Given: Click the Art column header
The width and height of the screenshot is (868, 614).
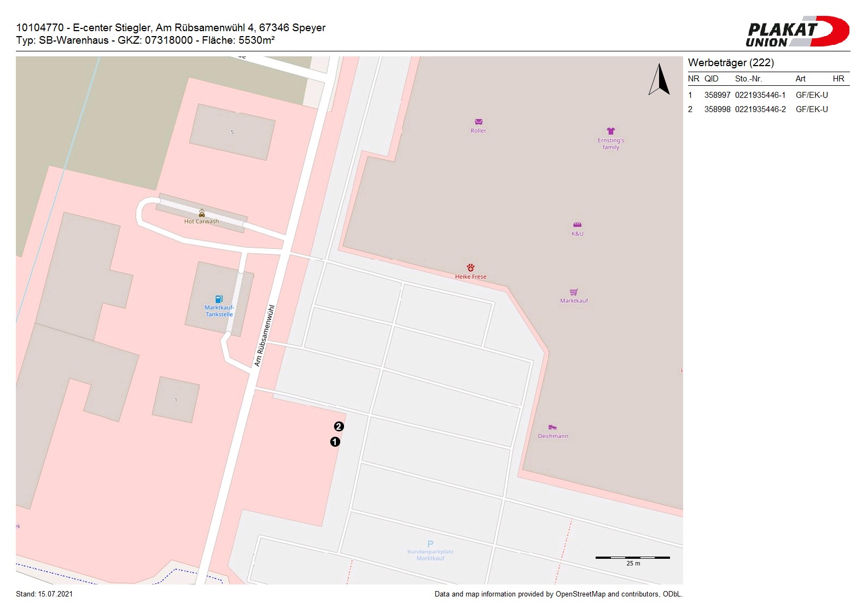Looking at the screenshot, I should (800, 79).
